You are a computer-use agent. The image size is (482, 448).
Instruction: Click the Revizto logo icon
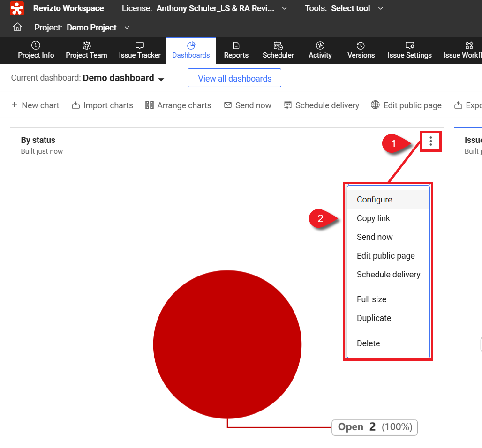17,8
